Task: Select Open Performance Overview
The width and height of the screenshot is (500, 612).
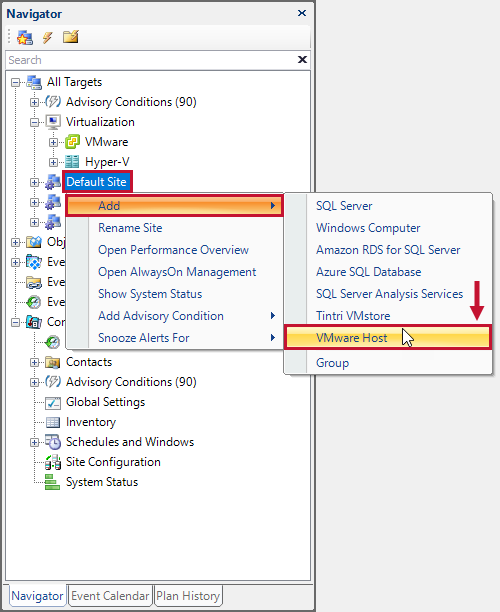Action: (x=174, y=250)
